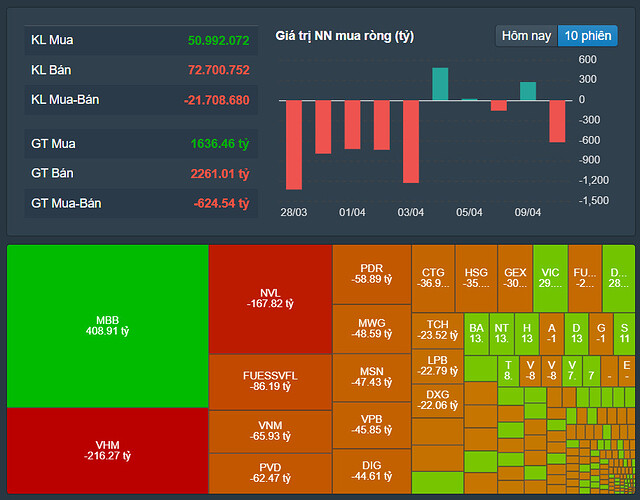Click the HSG treemap tile
This screenshot has width=640, height=500.
pos(476,278)
